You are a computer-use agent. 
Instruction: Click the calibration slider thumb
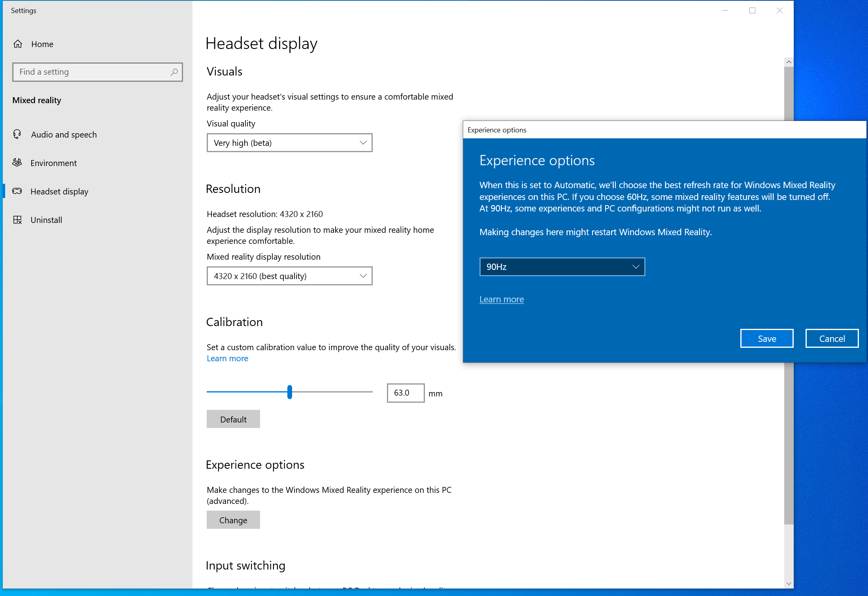pyautogui.click(x=290, y=392)
